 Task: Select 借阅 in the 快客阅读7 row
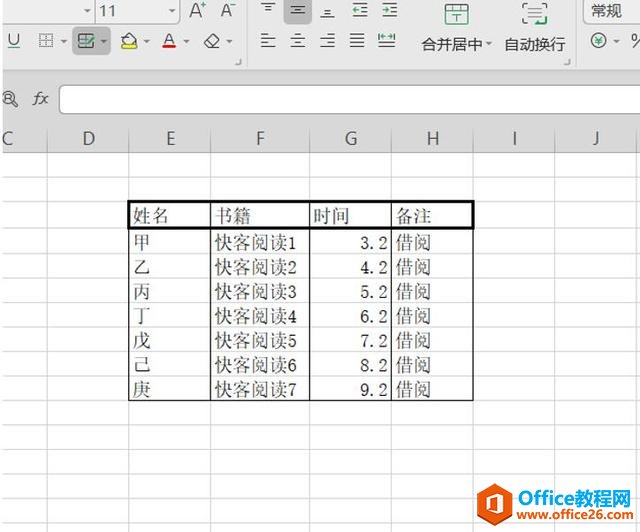click(432, 389)
